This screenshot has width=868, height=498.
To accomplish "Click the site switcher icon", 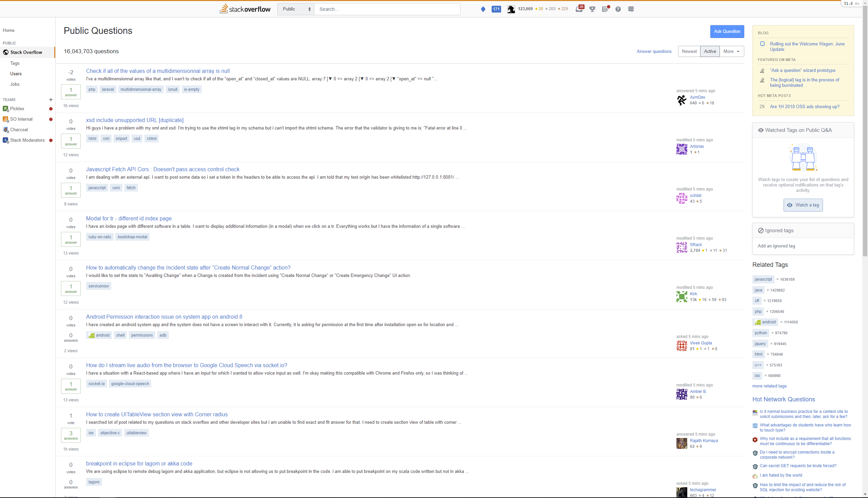I will [631, 8].
